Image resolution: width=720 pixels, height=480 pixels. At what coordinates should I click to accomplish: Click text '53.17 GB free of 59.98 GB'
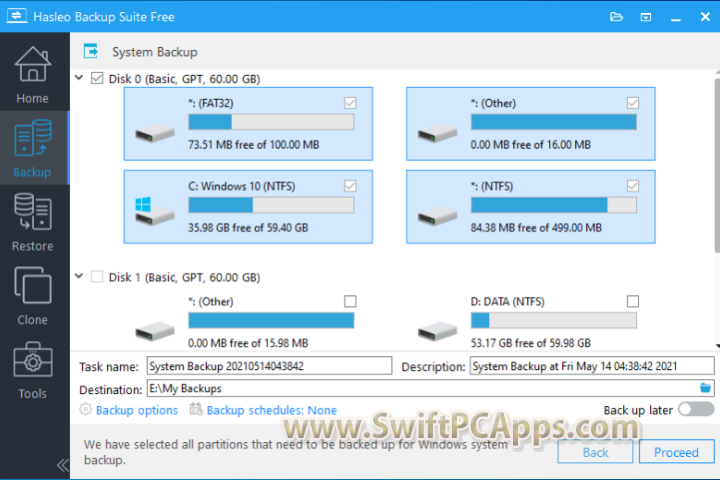pyautogui.click(x=530, y=343)
